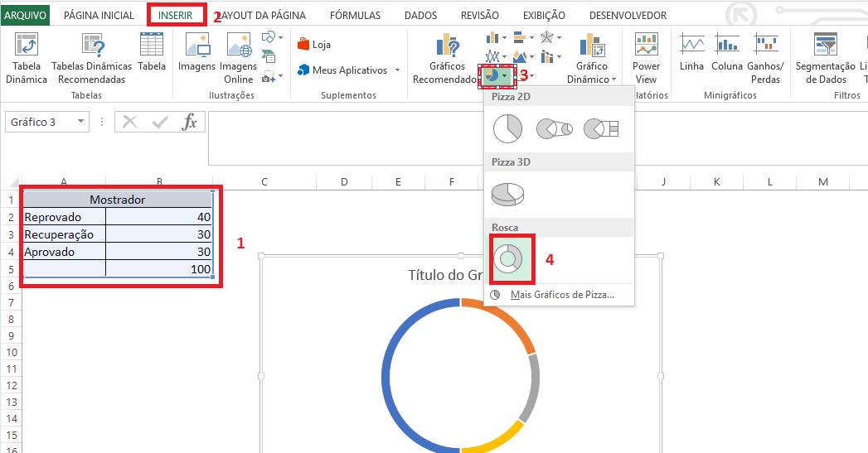This screenshot has height=453, width=868.
Task: Click the insert function fx button
Action: click(x=190, y=123)
